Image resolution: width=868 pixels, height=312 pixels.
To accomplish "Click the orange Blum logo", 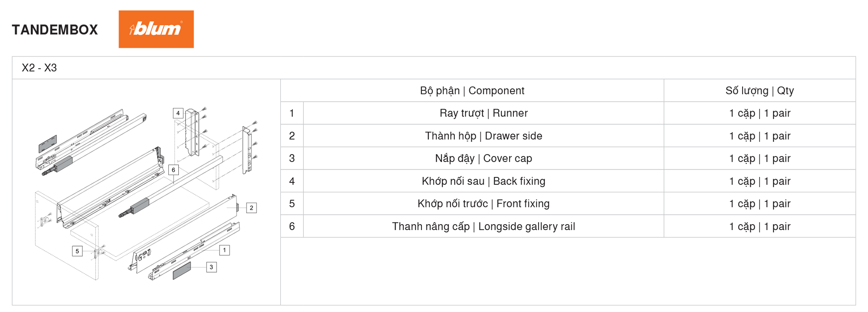I will click(x=156, y=29).
